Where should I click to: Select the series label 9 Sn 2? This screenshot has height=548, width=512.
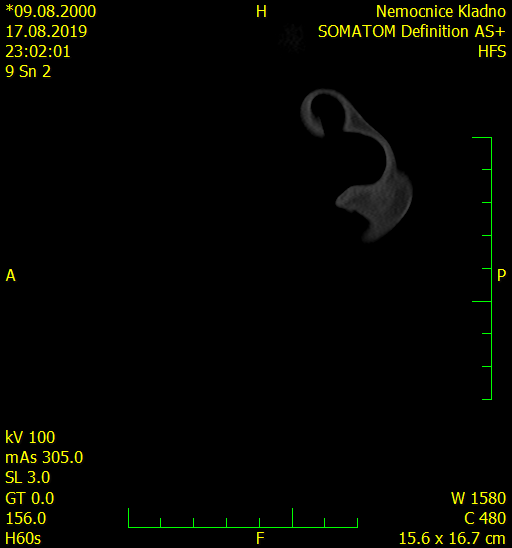point(28,72)
